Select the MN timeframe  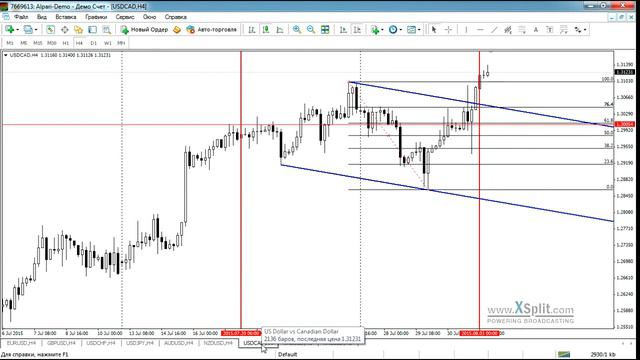pos(121,43)
